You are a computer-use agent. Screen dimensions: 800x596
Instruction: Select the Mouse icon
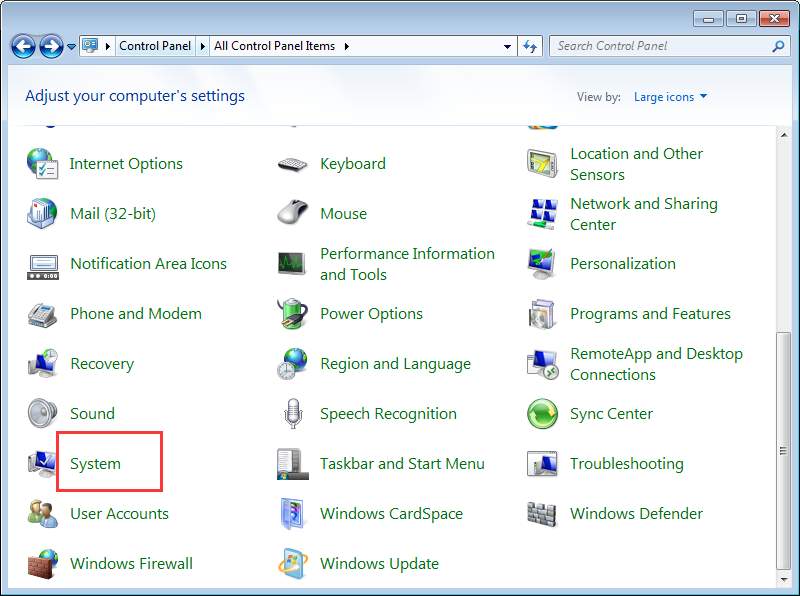(x=291, y=213)
